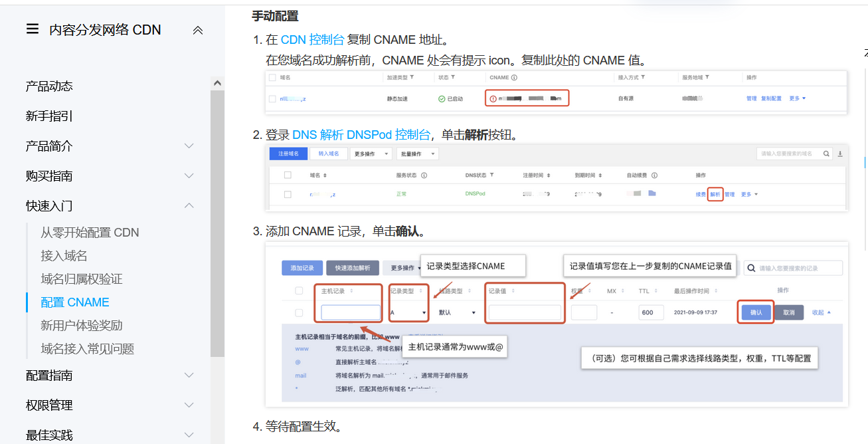
Task: Tick the row checkbox beside status 正常
Action: pos(288,195)
